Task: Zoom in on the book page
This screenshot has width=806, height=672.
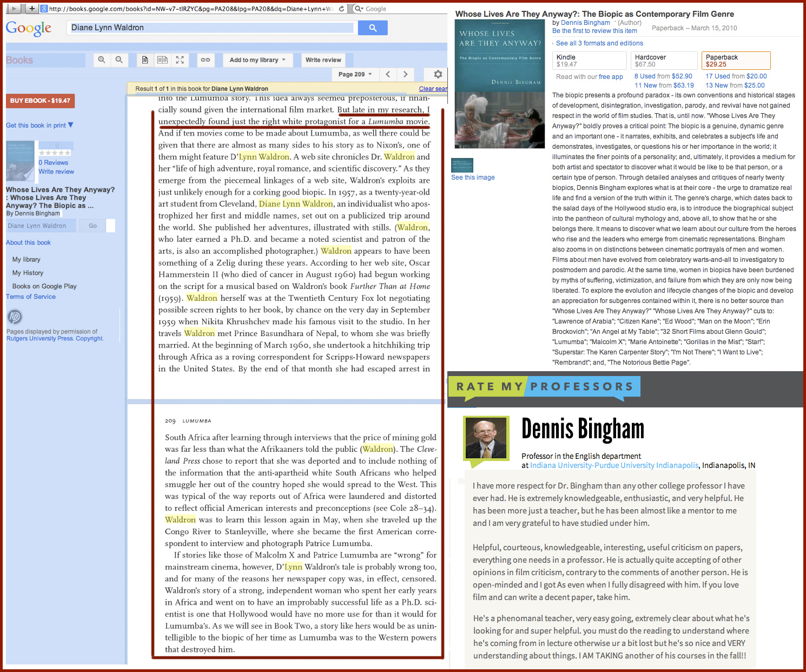Action: pyautogui.click(x=101, y=60)
